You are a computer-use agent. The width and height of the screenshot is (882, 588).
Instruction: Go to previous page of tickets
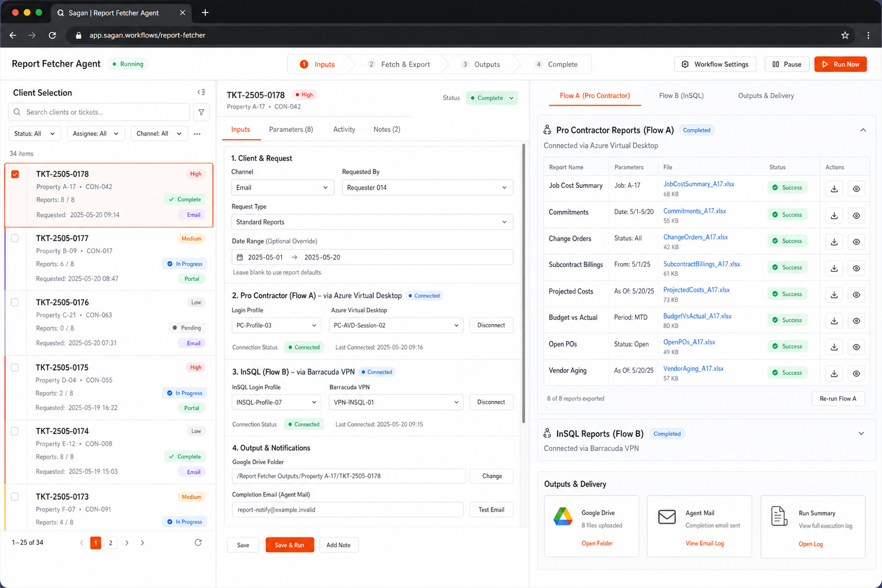click(82, 543)
